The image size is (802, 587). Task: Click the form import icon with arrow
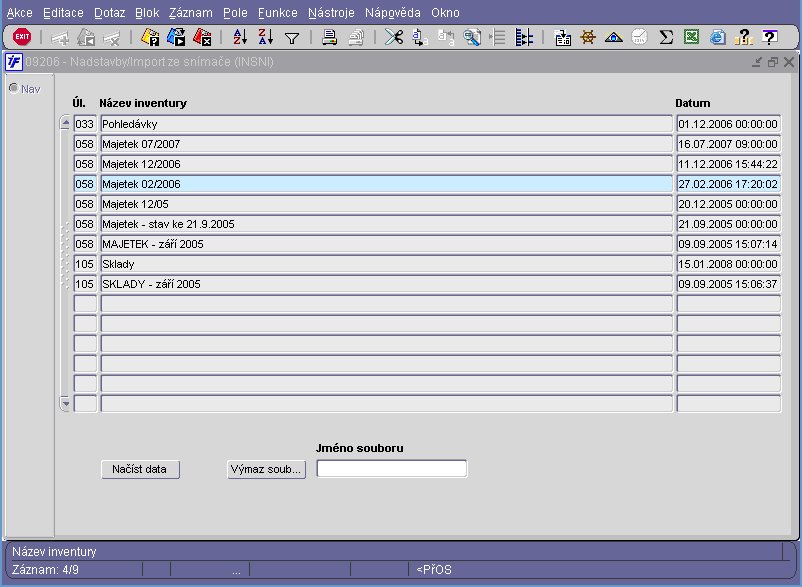(x=563, y=37)
